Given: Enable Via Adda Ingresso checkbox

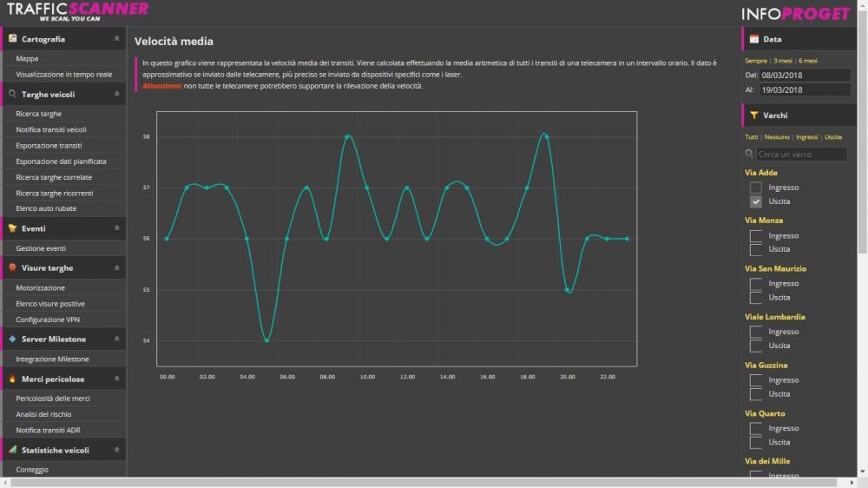Looking at the screenshot, I should 756,188.
